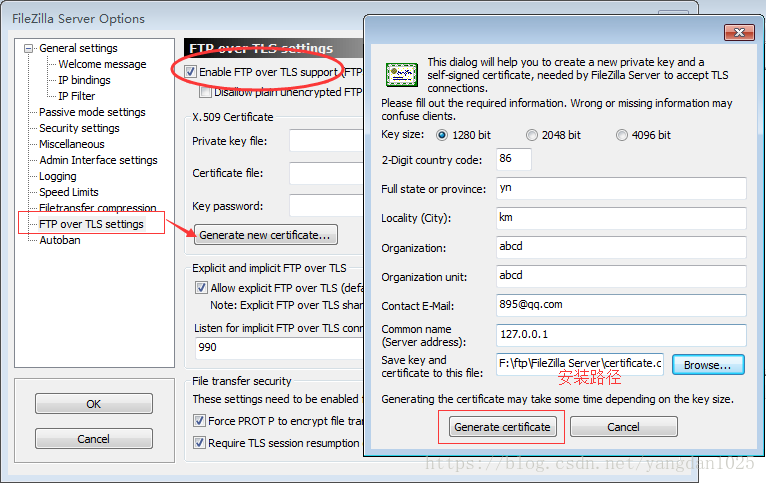Open Security settings page

click(79, 128)
